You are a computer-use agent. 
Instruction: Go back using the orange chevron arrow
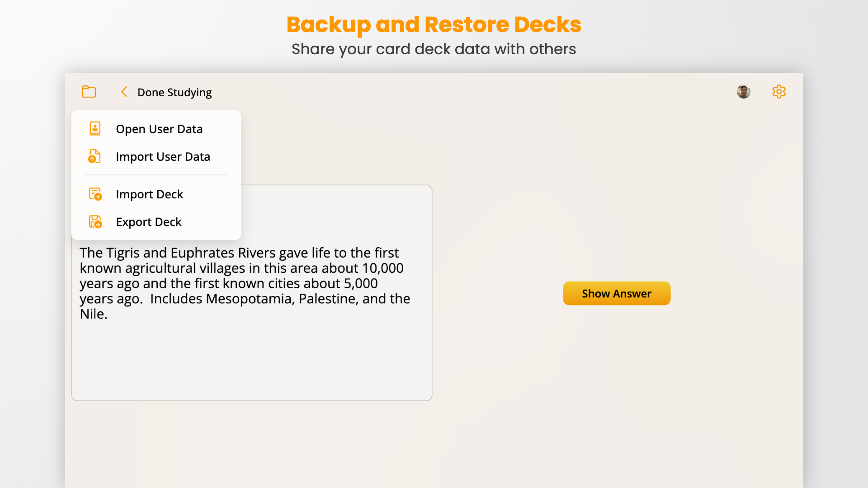pyautogui.click(x=124, y=92)
